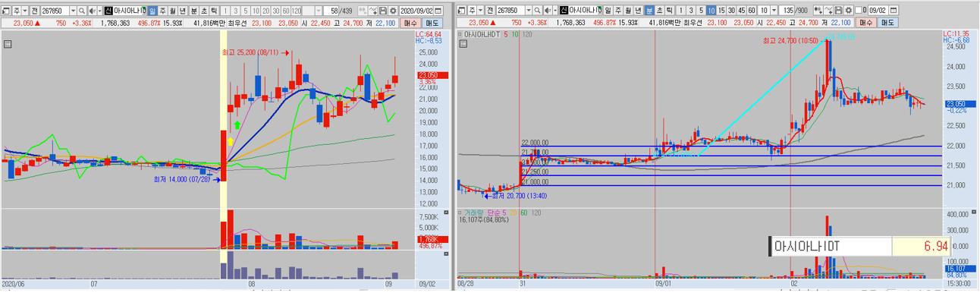Select 일 (daily) period on right chart
The image size is (980, 293).
608,11
